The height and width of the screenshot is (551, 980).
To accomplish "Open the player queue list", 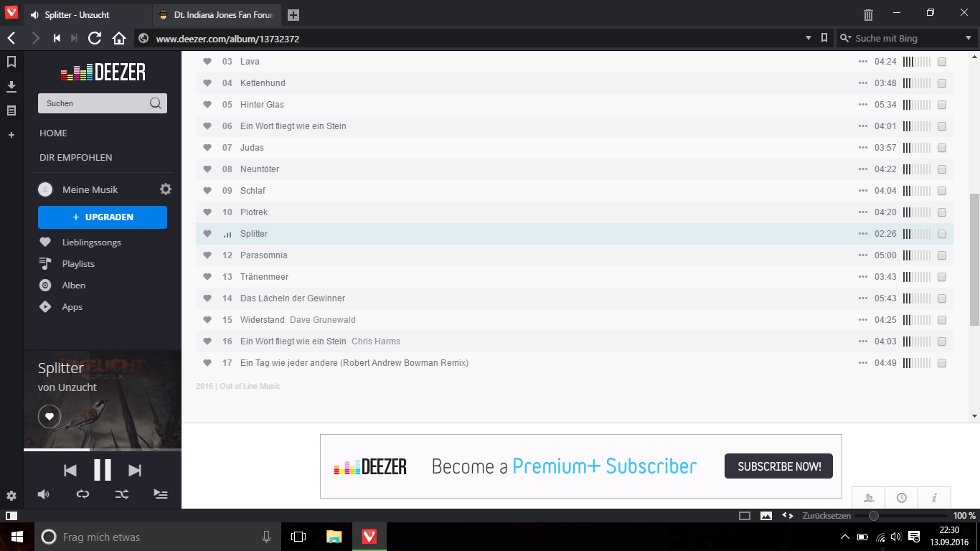I will pos(161,494).
